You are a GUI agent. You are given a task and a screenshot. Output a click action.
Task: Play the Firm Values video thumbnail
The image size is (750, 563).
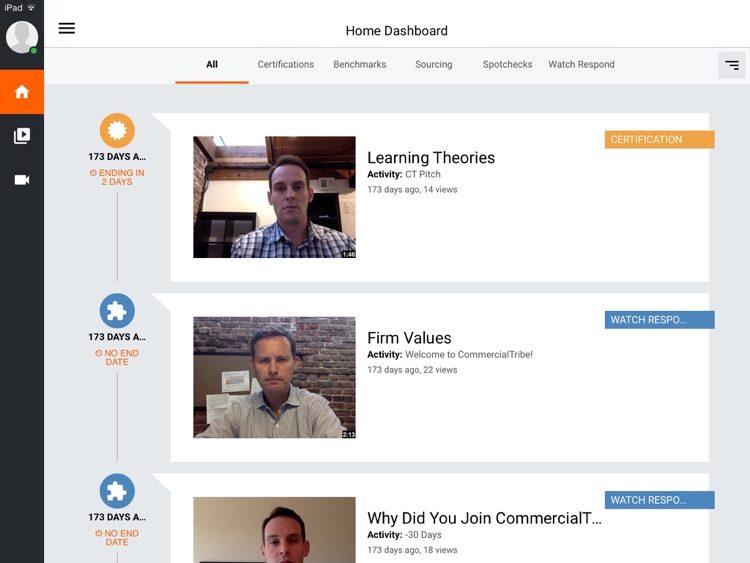274,377
